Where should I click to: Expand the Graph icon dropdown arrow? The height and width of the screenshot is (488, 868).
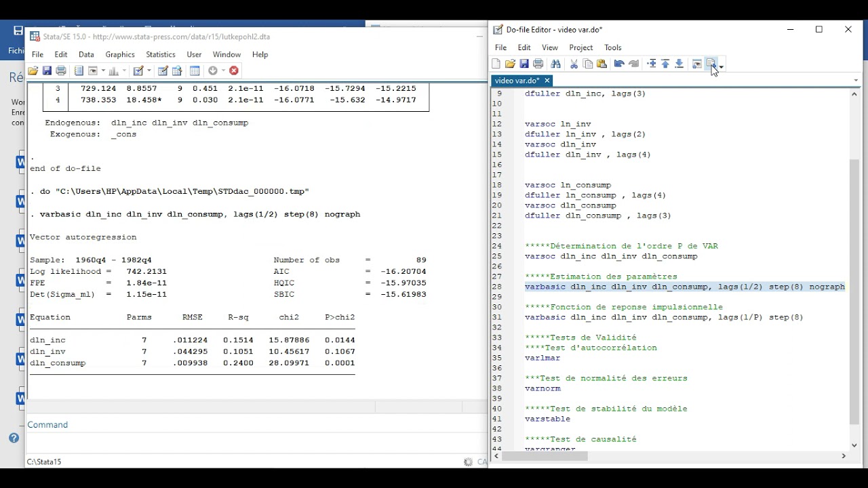pyautogui.click(x=124, y=70)
